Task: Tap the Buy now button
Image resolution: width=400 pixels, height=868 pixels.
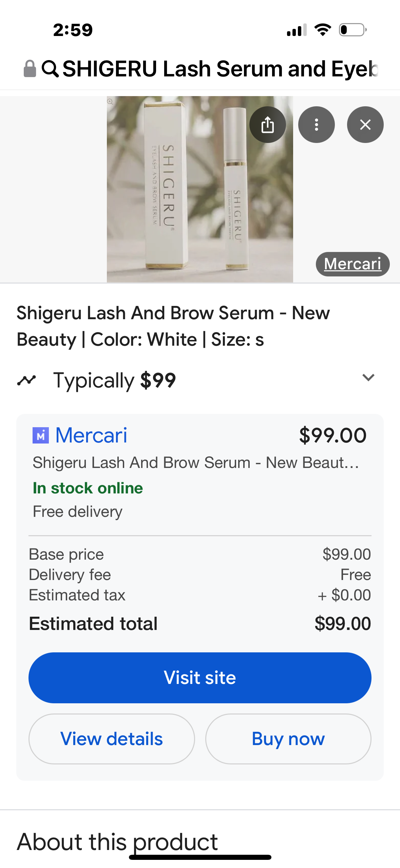Action: 288,739
